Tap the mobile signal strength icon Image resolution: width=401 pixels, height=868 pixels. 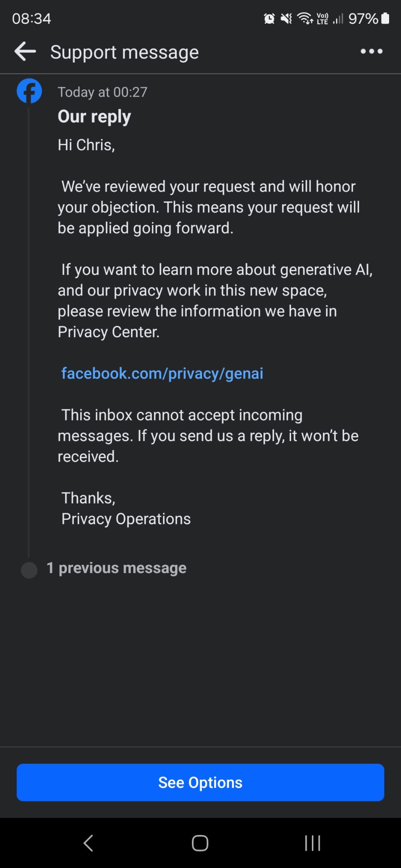(x=338, y=19)
